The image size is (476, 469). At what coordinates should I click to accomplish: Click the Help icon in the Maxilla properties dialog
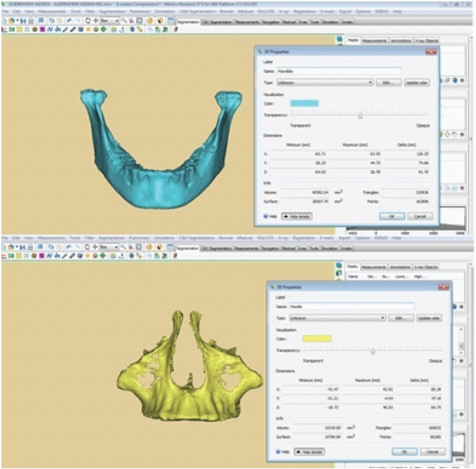278,452
